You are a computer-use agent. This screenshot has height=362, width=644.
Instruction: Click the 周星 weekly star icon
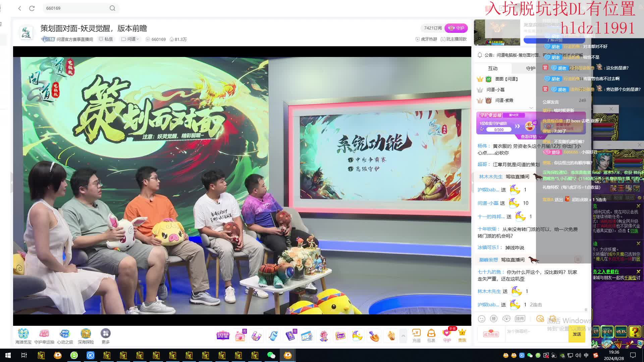pos(223,336)
